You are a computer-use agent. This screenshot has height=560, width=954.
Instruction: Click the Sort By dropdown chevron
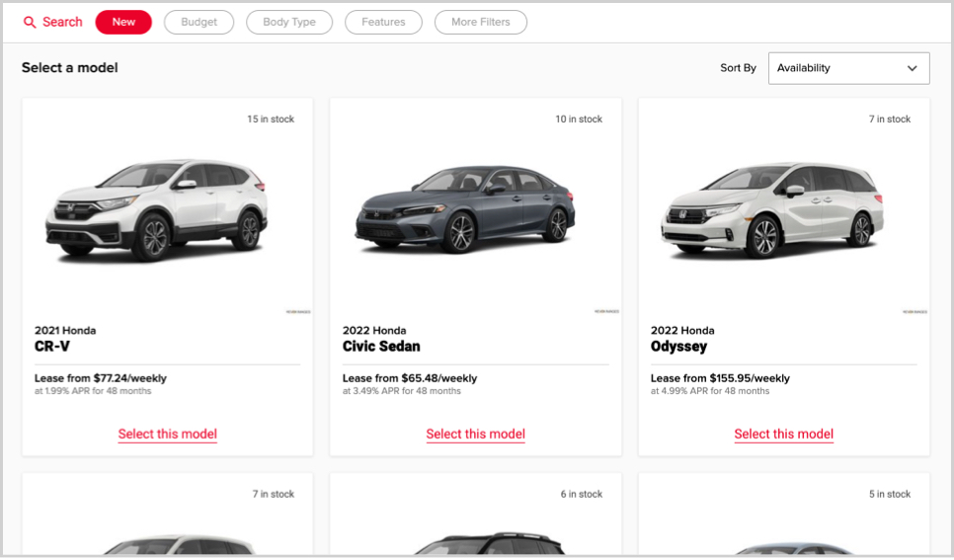[912, 68]
